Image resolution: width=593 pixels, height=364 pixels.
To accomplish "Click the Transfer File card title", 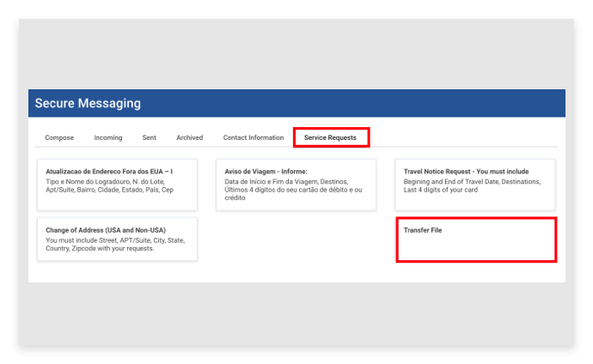I will [423, 230].
